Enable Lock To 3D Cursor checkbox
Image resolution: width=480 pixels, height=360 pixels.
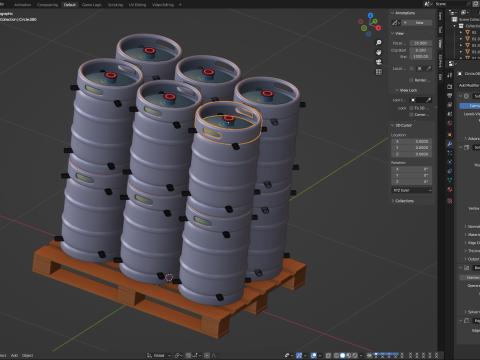click(411, 108)
